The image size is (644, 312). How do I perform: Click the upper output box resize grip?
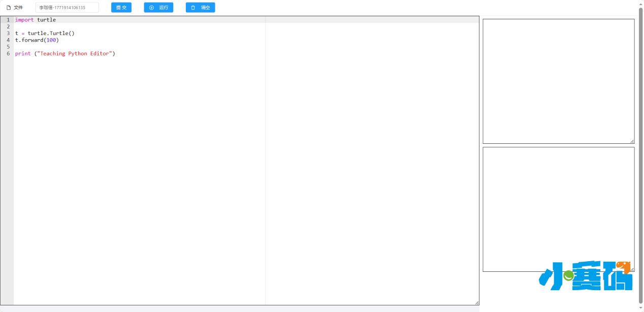coord(632,141)
